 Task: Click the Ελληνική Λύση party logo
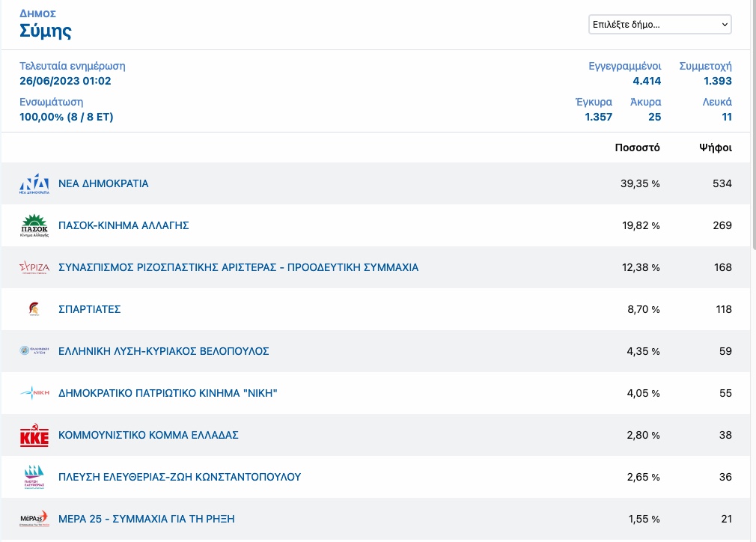[34, 351]
